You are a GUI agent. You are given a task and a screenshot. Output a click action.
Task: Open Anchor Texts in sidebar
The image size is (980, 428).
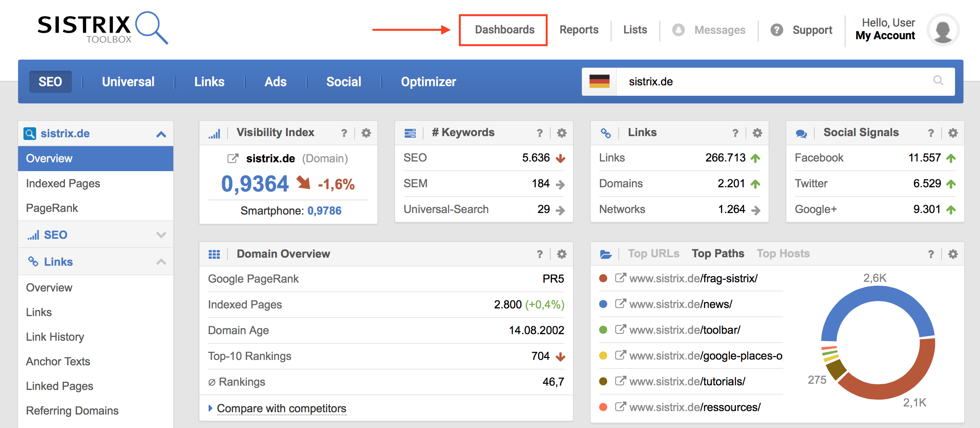click(58, 361)
